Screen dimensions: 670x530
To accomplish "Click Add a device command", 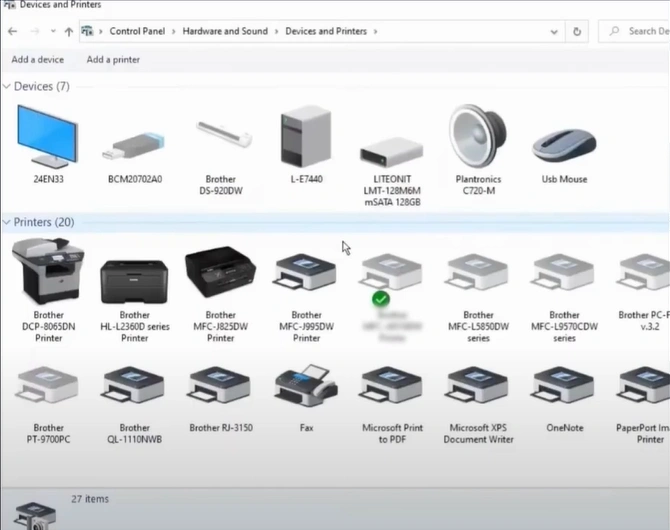I will 37,60.
